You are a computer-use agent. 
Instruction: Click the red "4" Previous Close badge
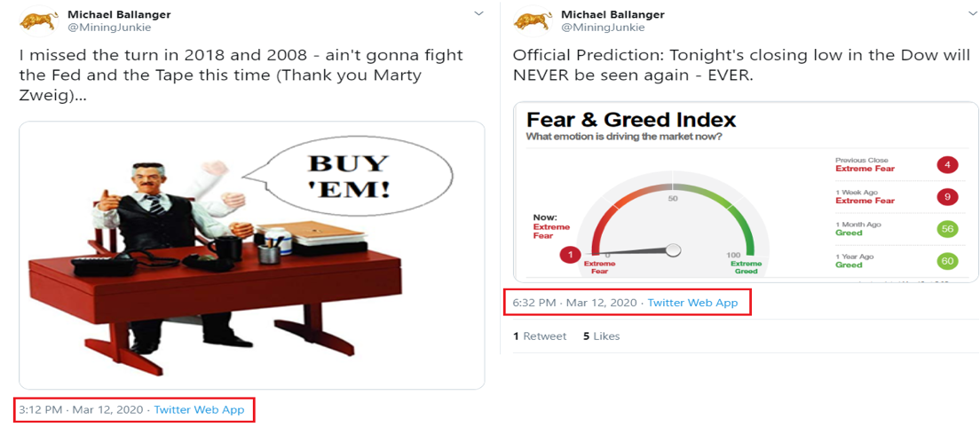[x=947, y=164]
